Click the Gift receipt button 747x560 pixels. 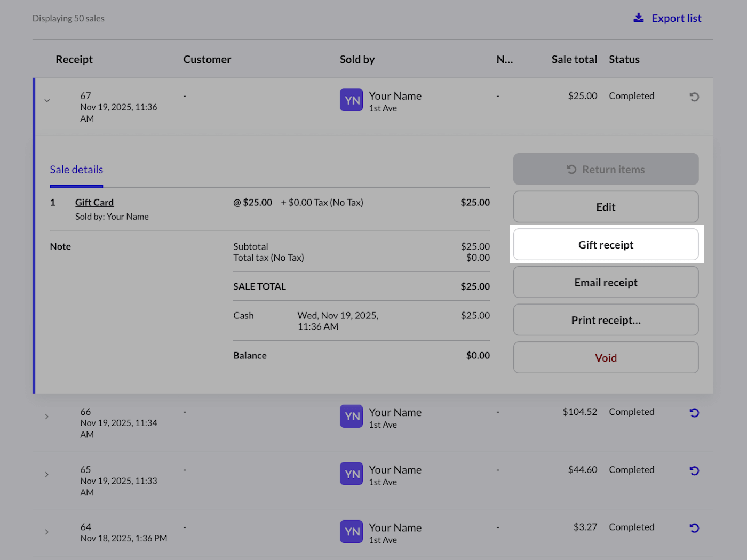click(x=606, y=245)
